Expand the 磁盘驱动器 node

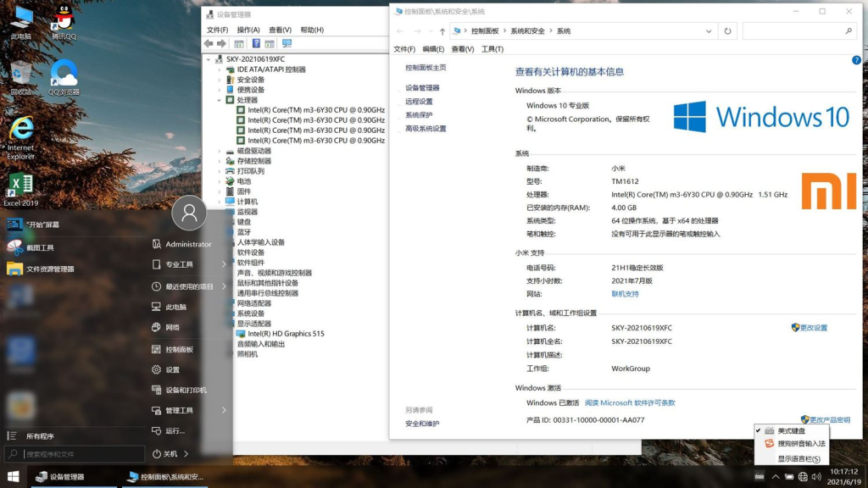[x=220, y=151]
